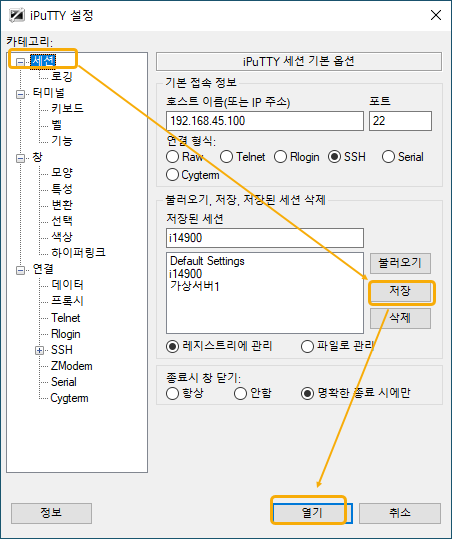Collapse the 창 category node
Viewport: 452px width, 539px height.
tap(21, 158)
